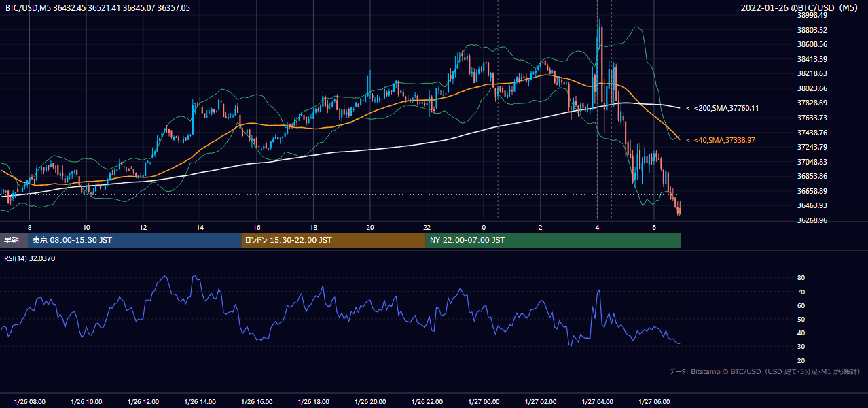
Task: Click hour label 0 under the price chart
Action: 484,227
